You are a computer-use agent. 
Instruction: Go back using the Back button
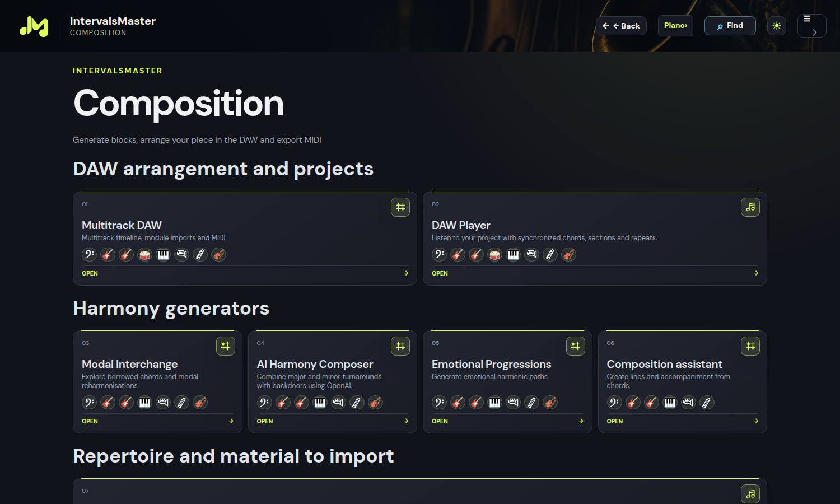pyautogui.click(x=621, y=26)
